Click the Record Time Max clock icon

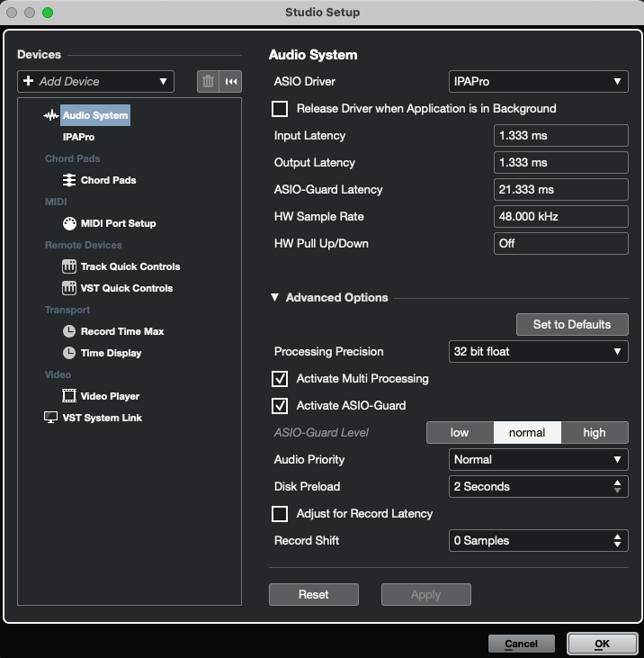69,331
